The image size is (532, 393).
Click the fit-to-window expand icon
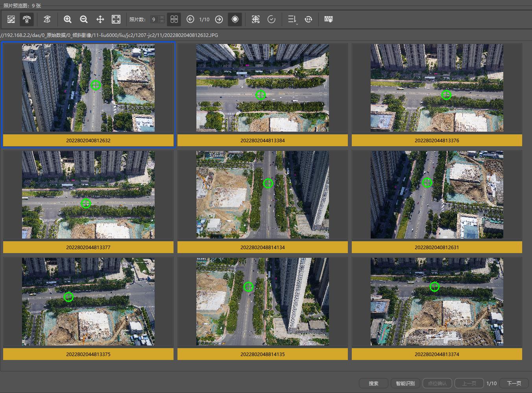coord(116,19)
